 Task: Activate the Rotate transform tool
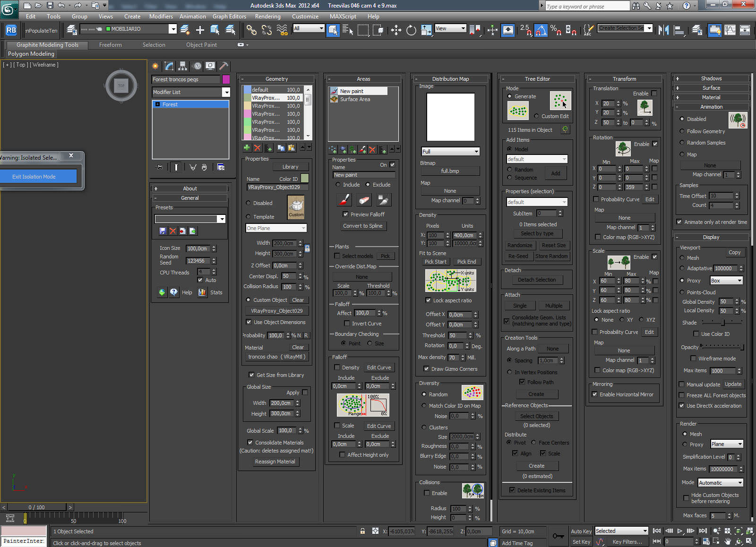click(411, 30)
